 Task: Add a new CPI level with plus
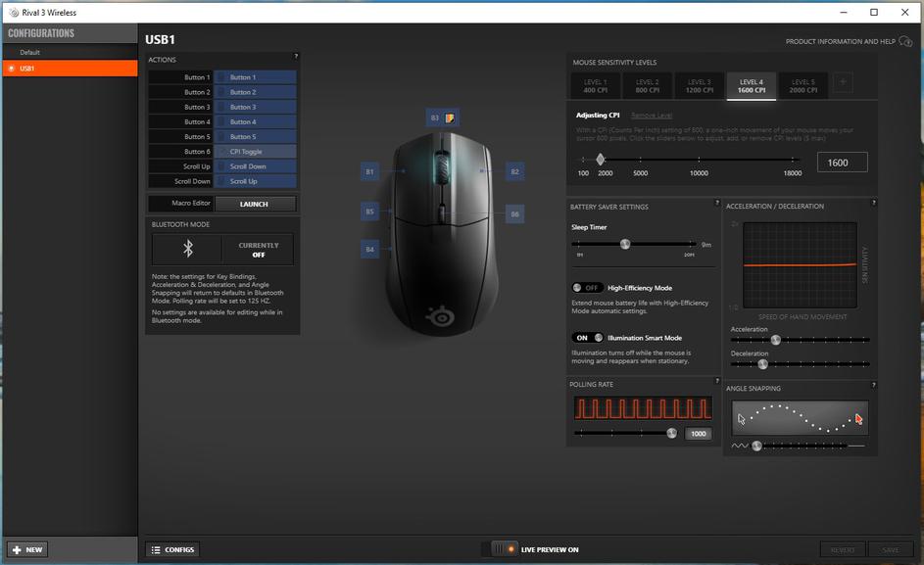tap(842, 84)
